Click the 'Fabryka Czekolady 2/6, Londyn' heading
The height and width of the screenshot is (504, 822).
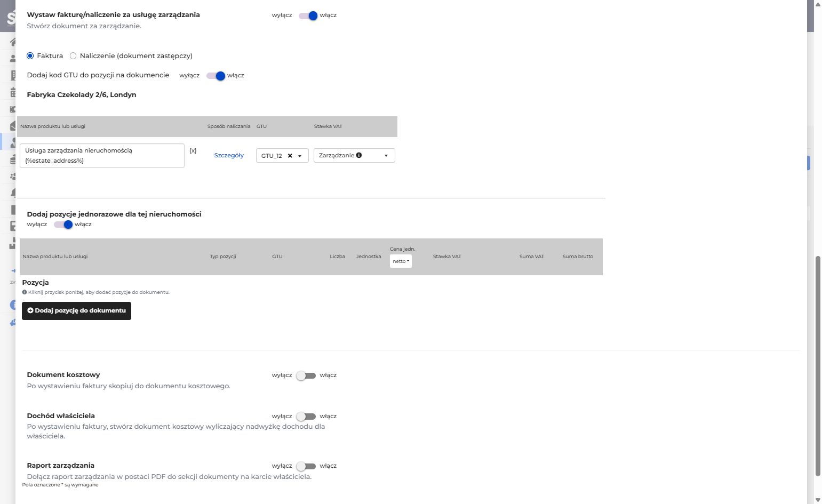[x=82, y=95]
